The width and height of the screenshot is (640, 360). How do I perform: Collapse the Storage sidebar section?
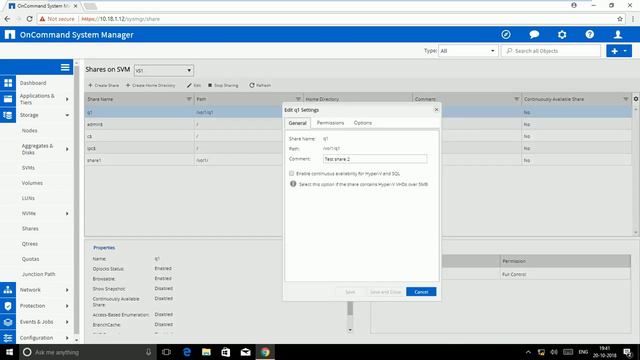tap(67, 115)
